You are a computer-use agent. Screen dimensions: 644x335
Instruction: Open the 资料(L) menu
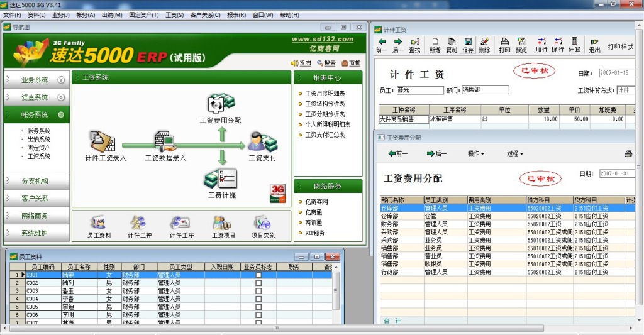pyautogui.click(x=36, y=15)
